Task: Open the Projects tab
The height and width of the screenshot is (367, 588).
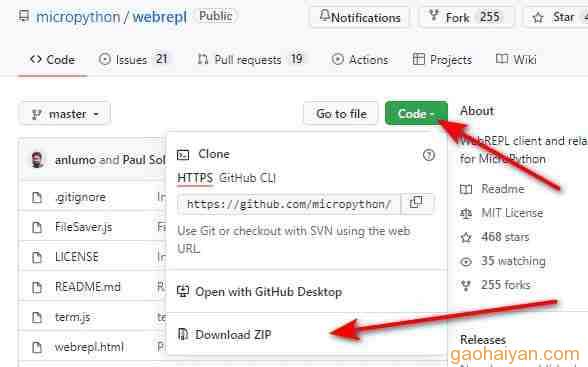Action: coord(442,60)
